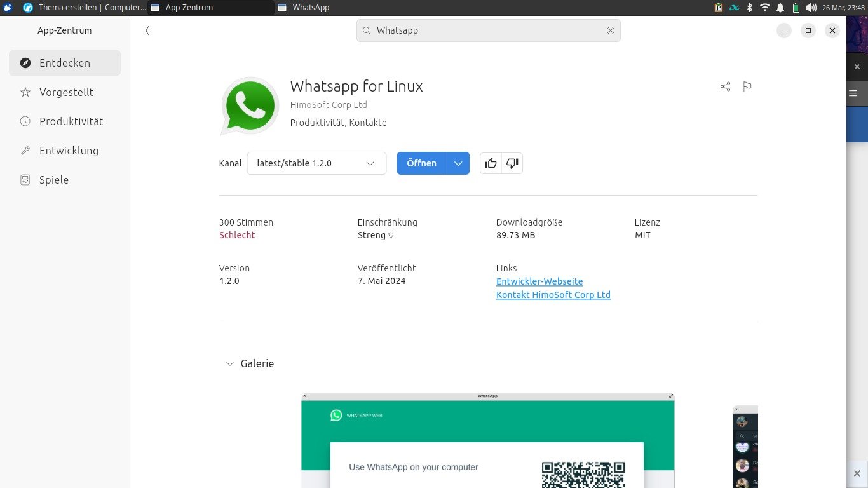Maximize the App-Zentrum window
This screenshot has width=868, height=488.
808,30
